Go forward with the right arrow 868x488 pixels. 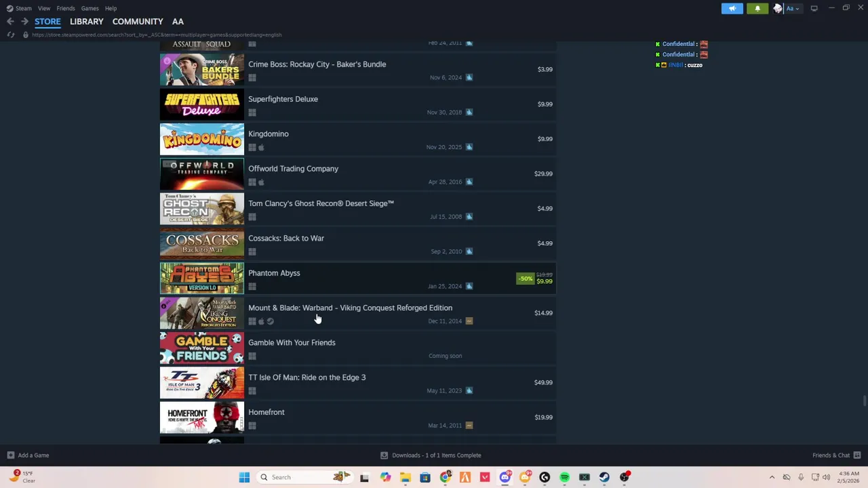coord(24,22)
